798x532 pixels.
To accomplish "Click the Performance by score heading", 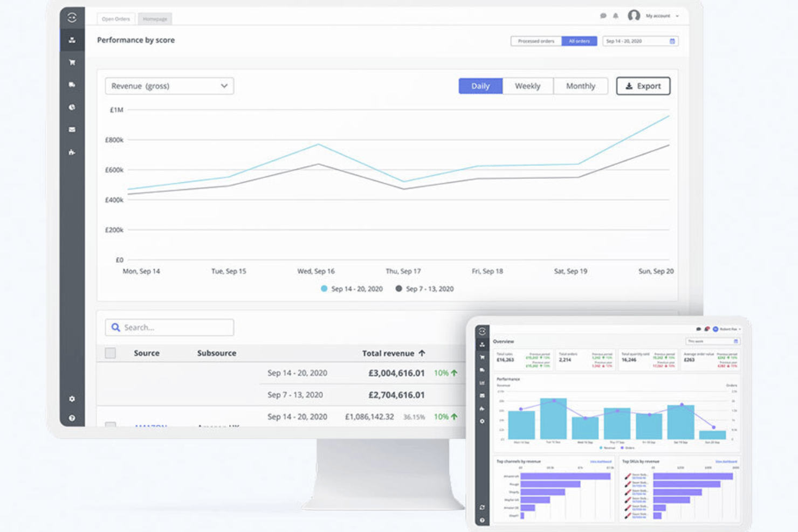I will (136, 40).
